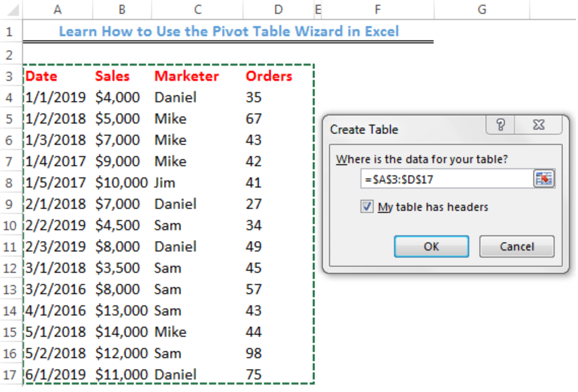578x392 pixels.
Task: Select the Marketer header cell
Action: (186, 76)
